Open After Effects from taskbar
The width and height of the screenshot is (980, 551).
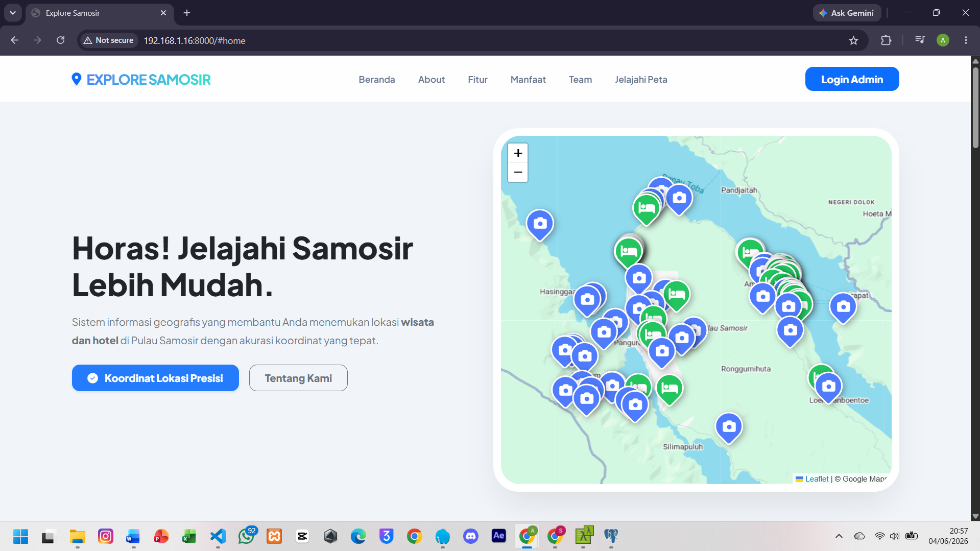[x=498, y=536]
